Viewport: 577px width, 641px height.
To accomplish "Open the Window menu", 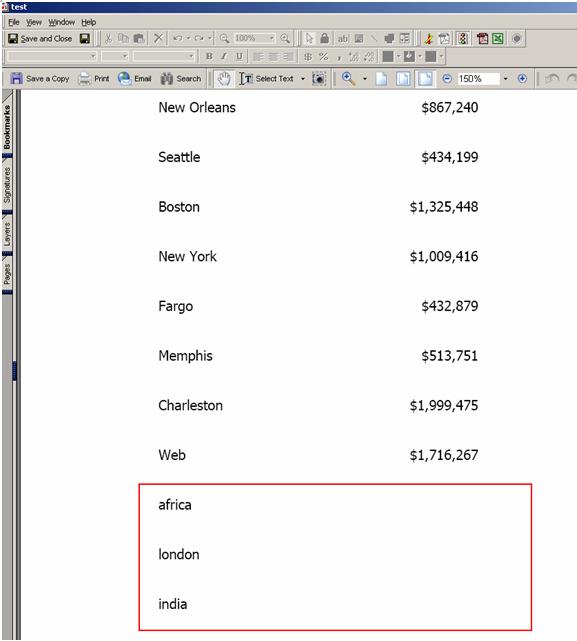I will pos(61,22).
